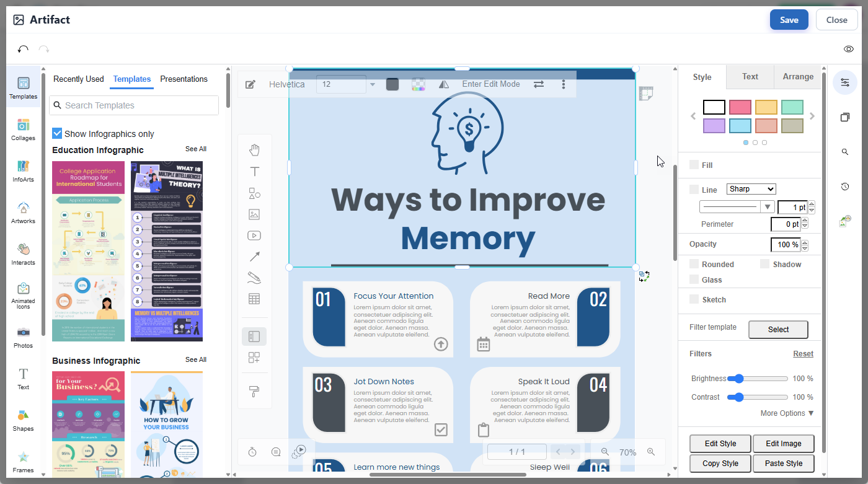This screenshot has width=868, height=484.
Task: Open the Presentations tab
Action: (x=184, y=79)
